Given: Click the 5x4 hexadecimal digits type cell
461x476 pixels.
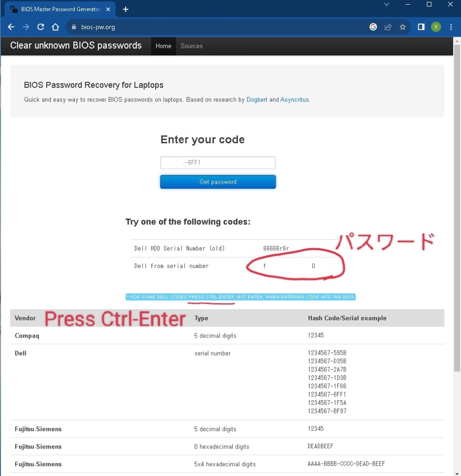Looking at the screenshot, I should click(225, 464).
